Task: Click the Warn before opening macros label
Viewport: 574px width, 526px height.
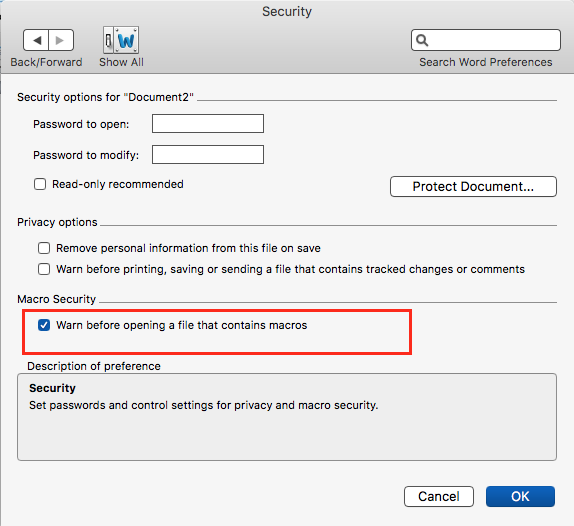Action: (182, 325)
